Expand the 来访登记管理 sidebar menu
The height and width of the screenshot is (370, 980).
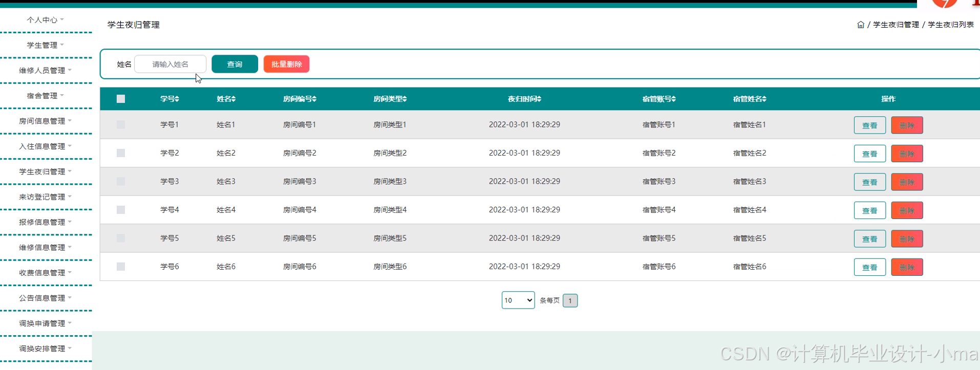[46, 197]
